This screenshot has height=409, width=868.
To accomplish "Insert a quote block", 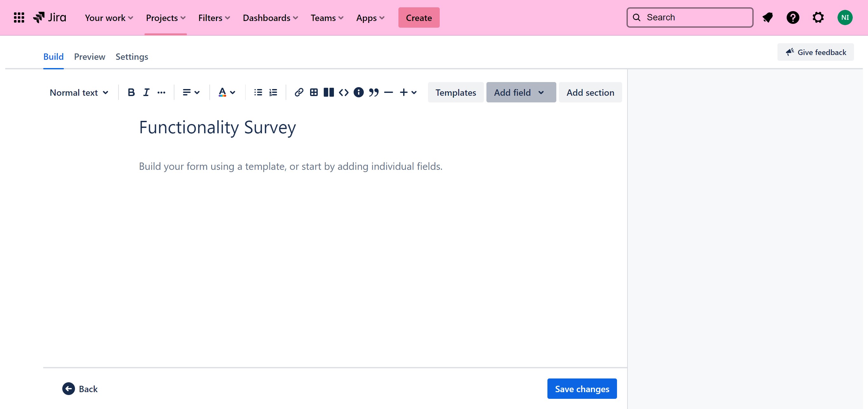I will [x=373, y=92].
